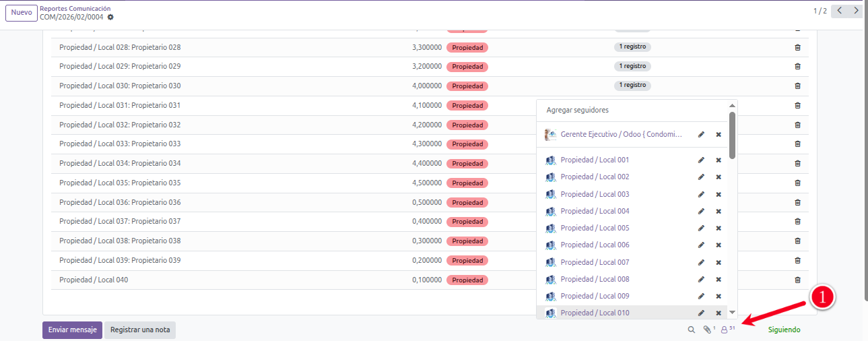Click the paperclip attachments icon
The image size is (868, 341).
pyautogui.click(x=707, y=330)
